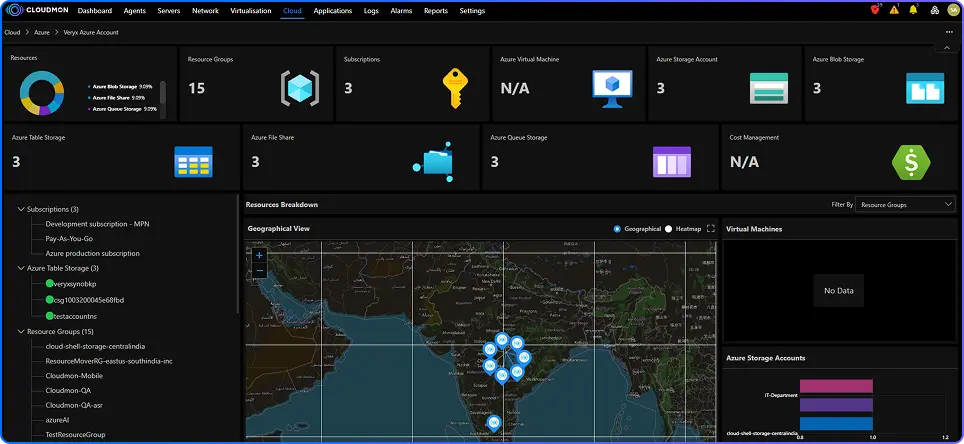Click the Azure File Share folder icon
The height and width of the screenshot is (444, 964).
[x=433, y=162]
